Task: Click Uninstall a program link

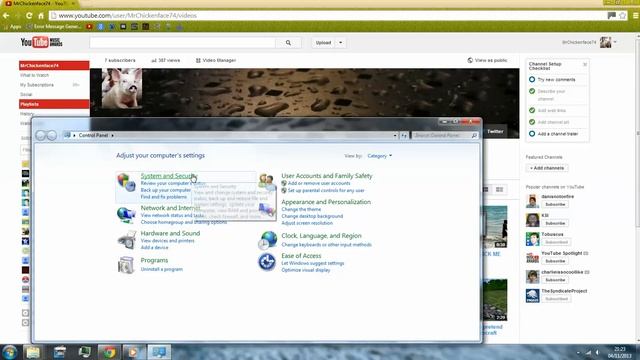Action: pos(162,269)
